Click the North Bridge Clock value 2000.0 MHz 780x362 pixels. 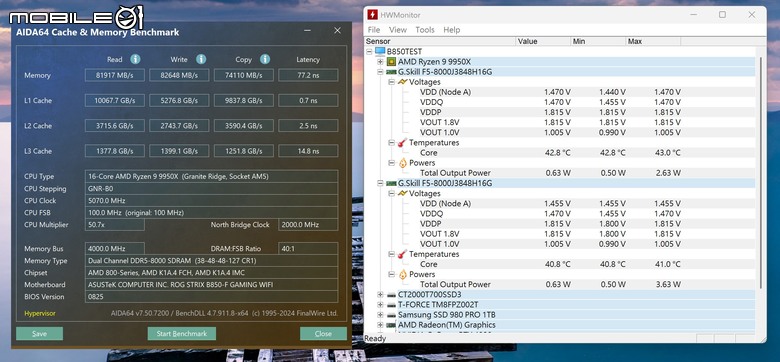(308, 225)
